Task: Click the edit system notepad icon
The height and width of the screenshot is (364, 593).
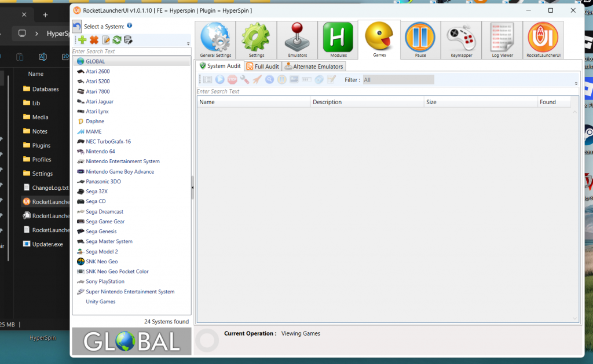Action: 106,40
